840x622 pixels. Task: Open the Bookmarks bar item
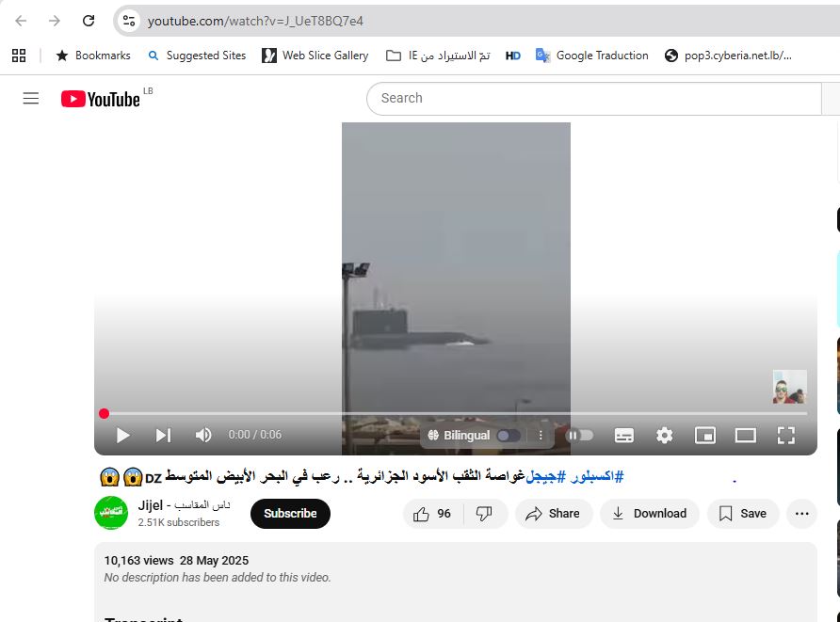point(93,56)
